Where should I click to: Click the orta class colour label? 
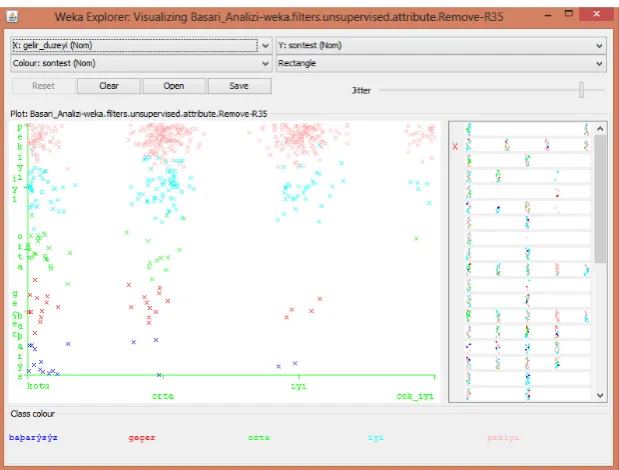tap(259, 438)
